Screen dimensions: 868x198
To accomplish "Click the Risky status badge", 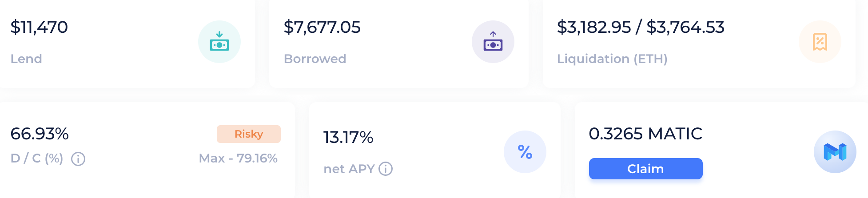I will [x=249, y=134].
